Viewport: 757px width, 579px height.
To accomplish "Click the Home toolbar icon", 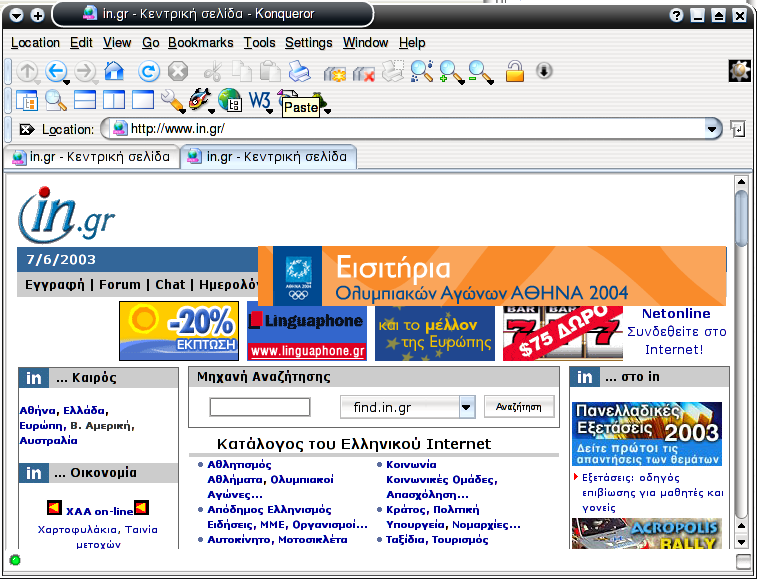I will tap(114, 71).
